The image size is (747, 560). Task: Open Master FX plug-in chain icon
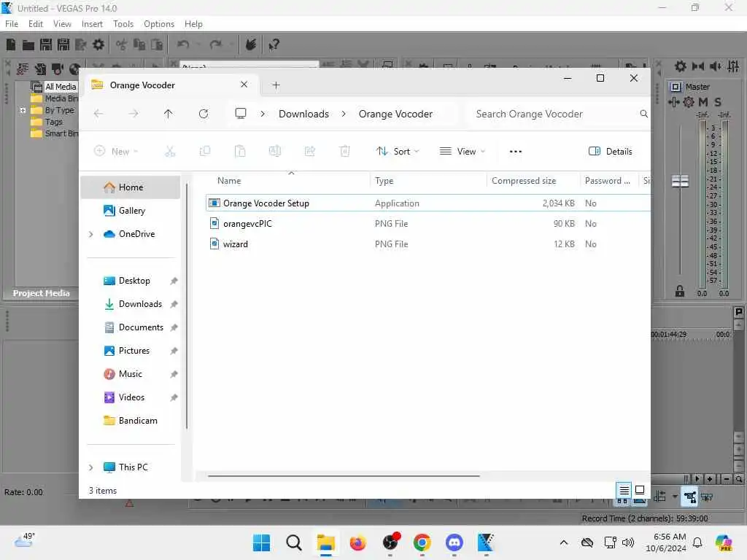[x=673, y=102]
